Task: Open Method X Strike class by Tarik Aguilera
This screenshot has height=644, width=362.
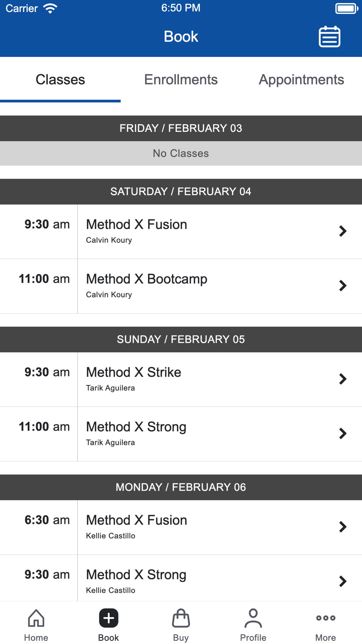Action: 181,380
